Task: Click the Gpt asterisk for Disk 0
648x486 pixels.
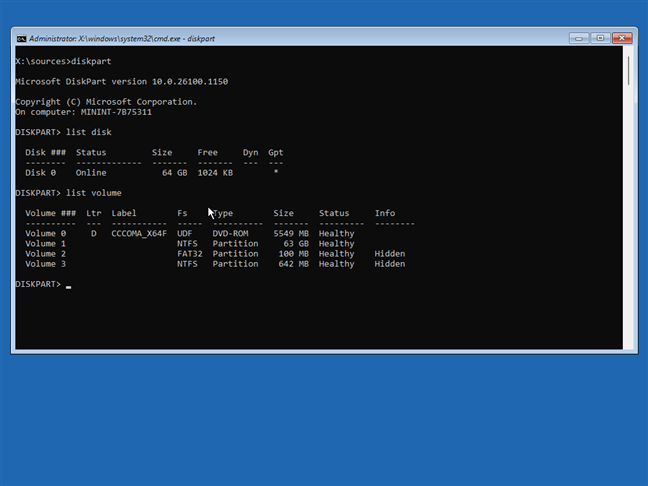Action: [x=275, y=173]
